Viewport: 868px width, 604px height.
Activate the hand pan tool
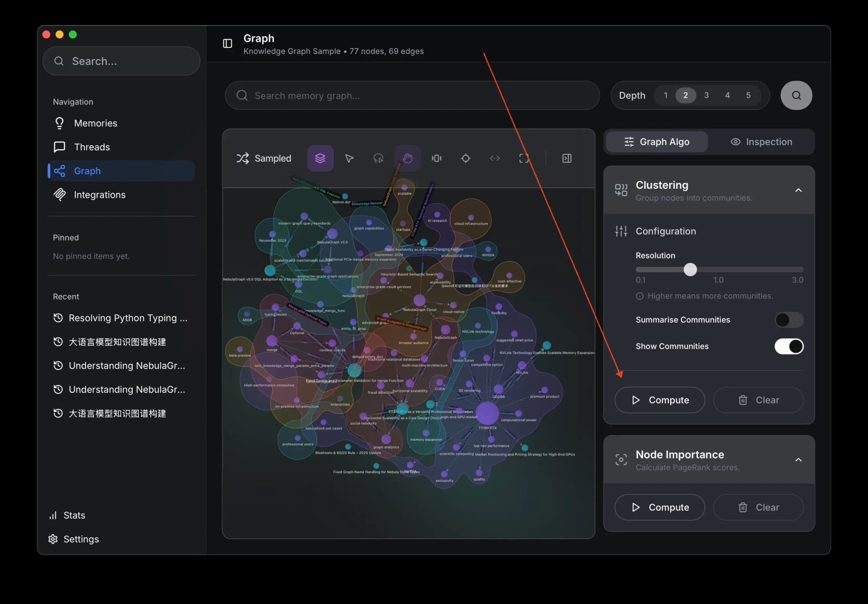pyautogui.click(x=407, y=158)
